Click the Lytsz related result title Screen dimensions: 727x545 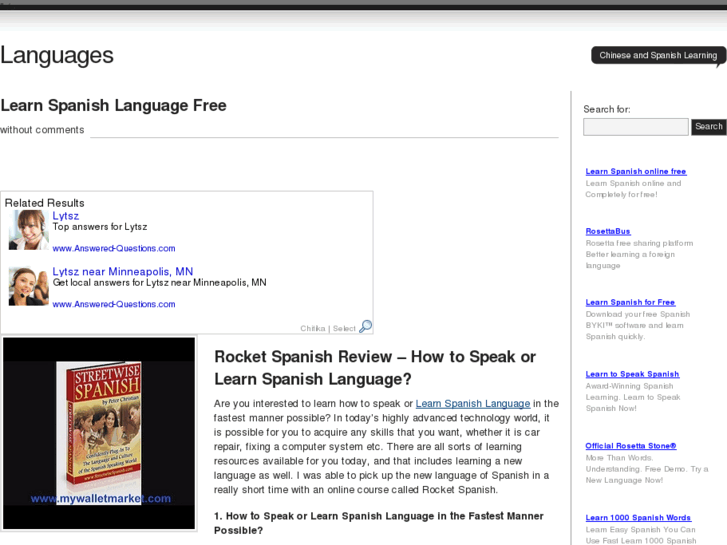[66, 216]
